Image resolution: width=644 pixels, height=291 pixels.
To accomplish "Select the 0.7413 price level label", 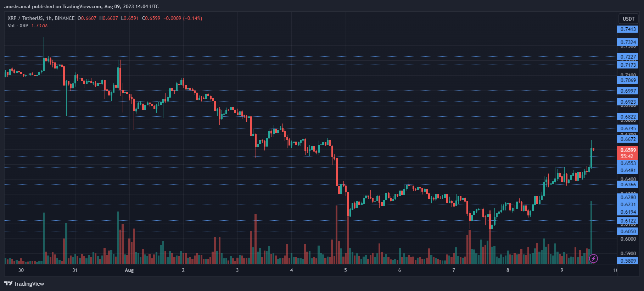I will tap(628, 29).
